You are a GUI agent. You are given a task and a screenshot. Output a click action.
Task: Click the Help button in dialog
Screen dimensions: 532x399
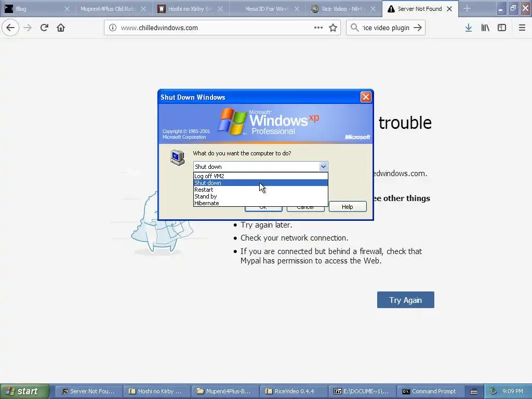pos(348,207)
